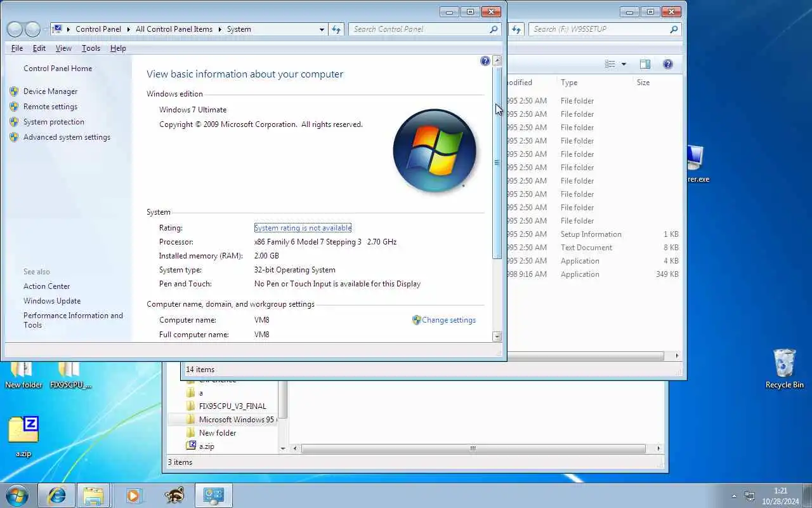Click the computer icon in the address bar
812x508 pixels.
click(58, 29)
